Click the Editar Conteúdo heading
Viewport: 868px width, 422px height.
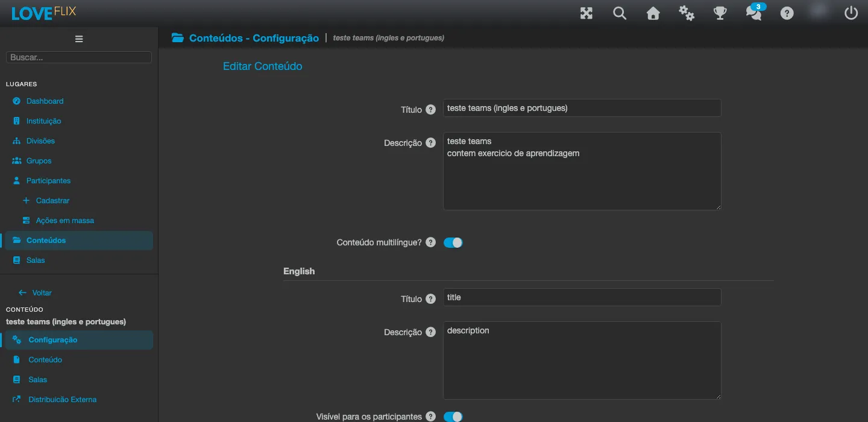[263, 66]
